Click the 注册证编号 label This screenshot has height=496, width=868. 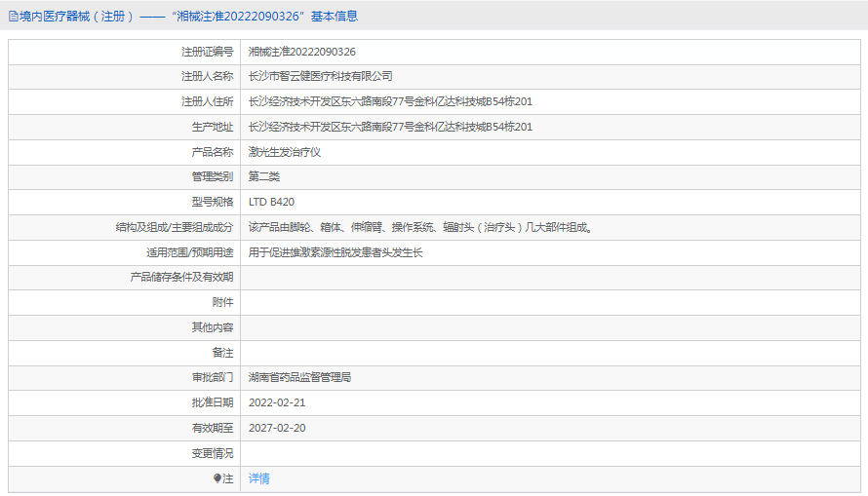(x=208, y=52)
